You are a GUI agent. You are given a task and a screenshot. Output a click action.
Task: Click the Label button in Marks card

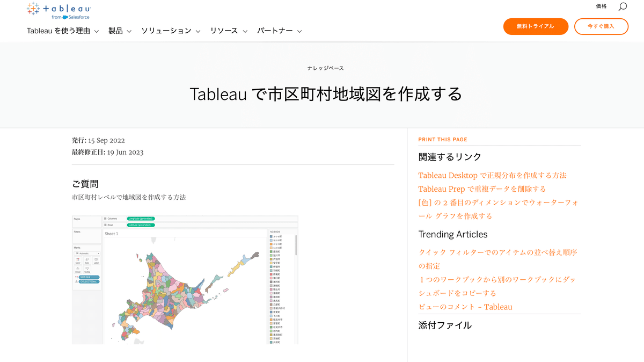point(96,260)
